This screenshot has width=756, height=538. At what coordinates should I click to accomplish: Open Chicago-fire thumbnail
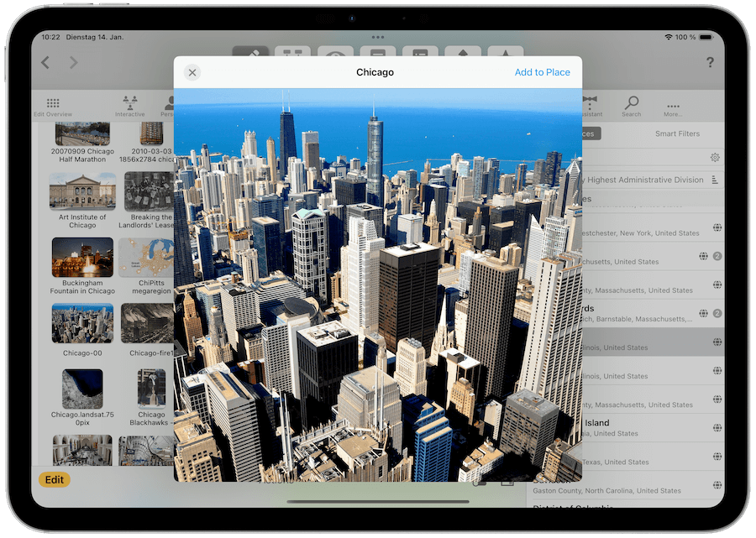pyautogui.click(x=148, y=323)
